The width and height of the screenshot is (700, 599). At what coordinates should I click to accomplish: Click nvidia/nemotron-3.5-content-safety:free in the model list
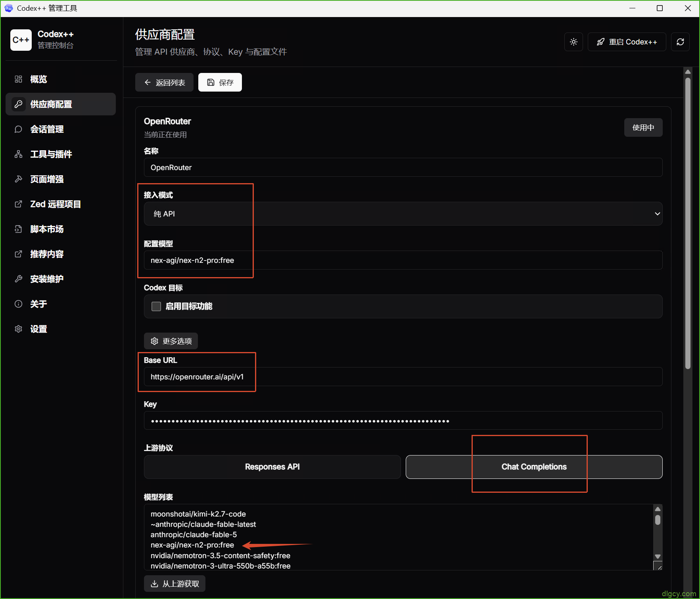tap(221, 555)
